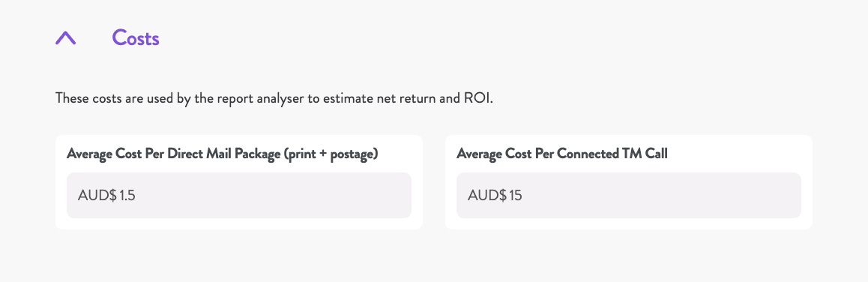Image resolution: width=868 pixels, height=282 pixels.
Task: Focus the Connected TM Call cost field
Action: 628,195
